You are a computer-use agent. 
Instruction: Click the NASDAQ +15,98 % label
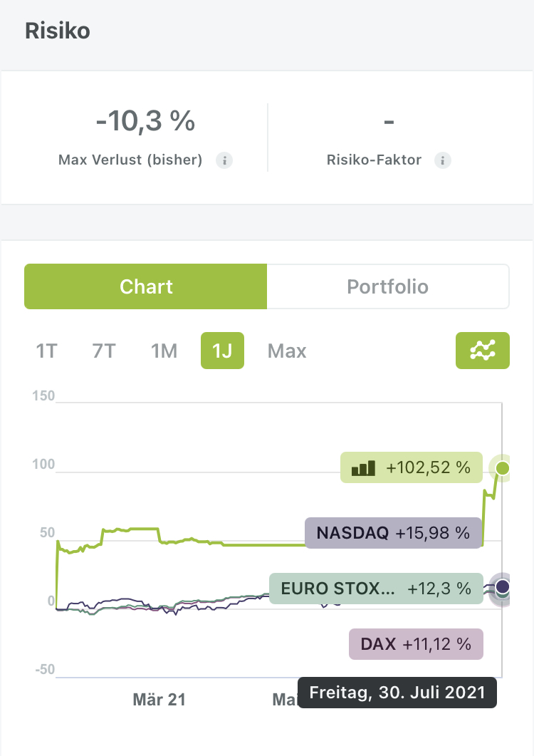pyautogui.click(x=393, y=533)
